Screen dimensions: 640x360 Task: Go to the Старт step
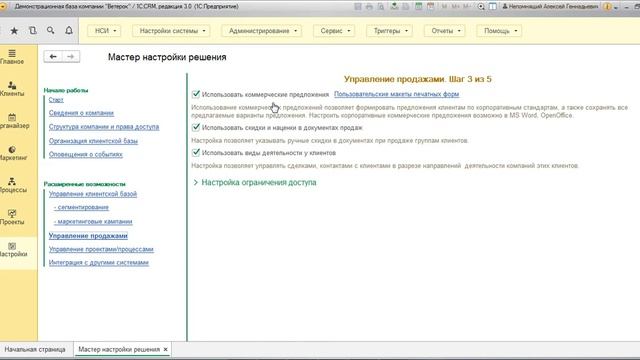point(56,100)
